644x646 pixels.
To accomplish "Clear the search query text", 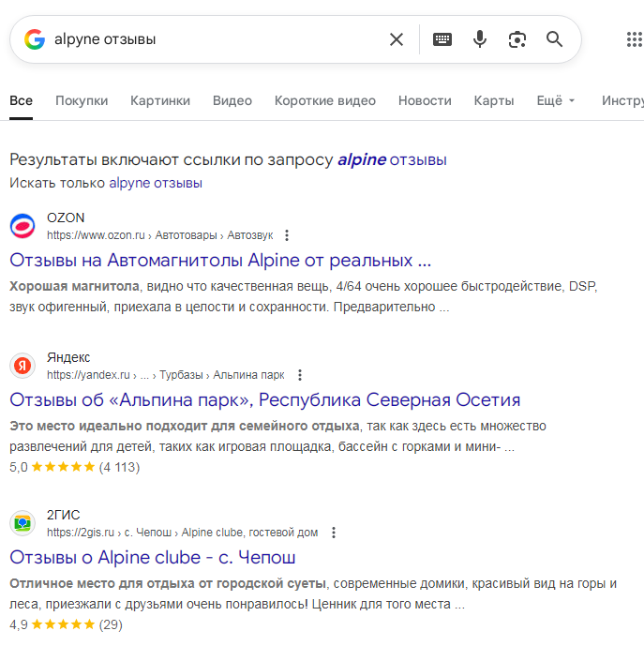I will [x=397, y=39].
